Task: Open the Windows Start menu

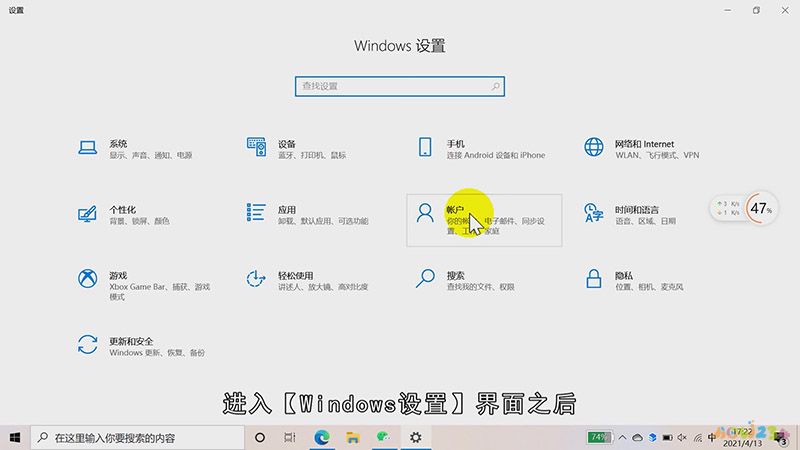Action: [15, 438]
